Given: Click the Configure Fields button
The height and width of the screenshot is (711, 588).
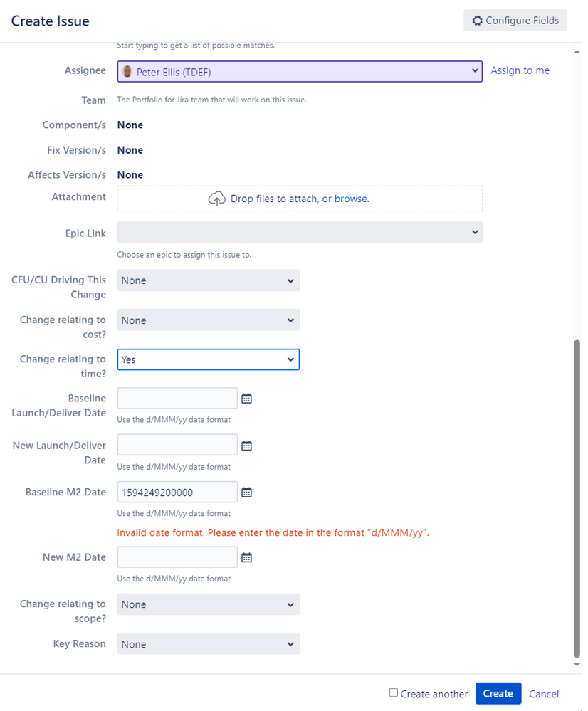Looking at the screenshot, I should point(515,21).
